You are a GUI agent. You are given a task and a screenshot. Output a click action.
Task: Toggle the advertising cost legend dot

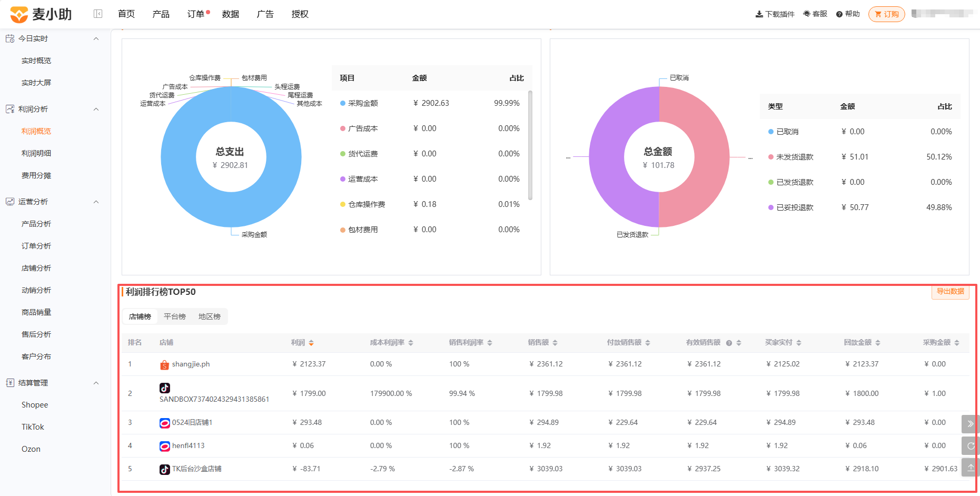tap(343, 128)
